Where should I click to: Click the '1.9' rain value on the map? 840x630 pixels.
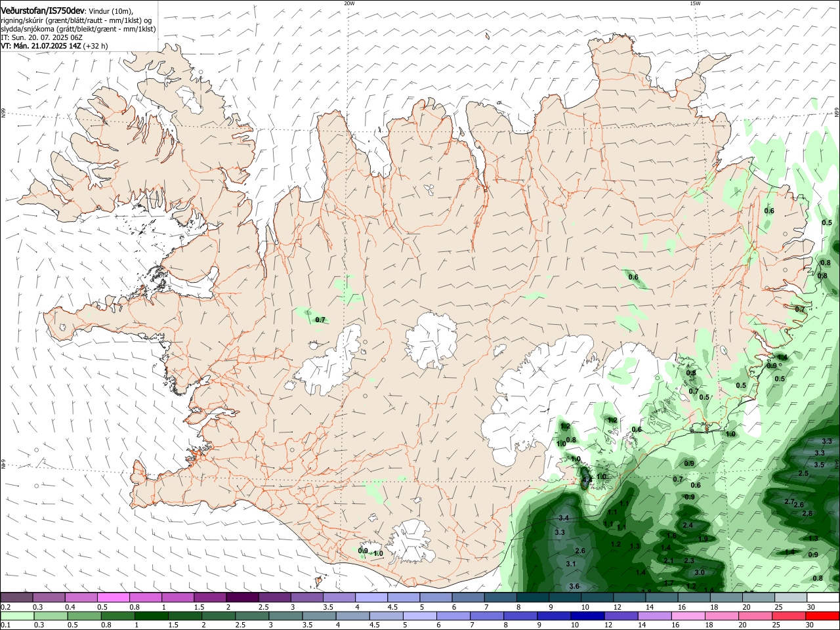tap(703, 538)
